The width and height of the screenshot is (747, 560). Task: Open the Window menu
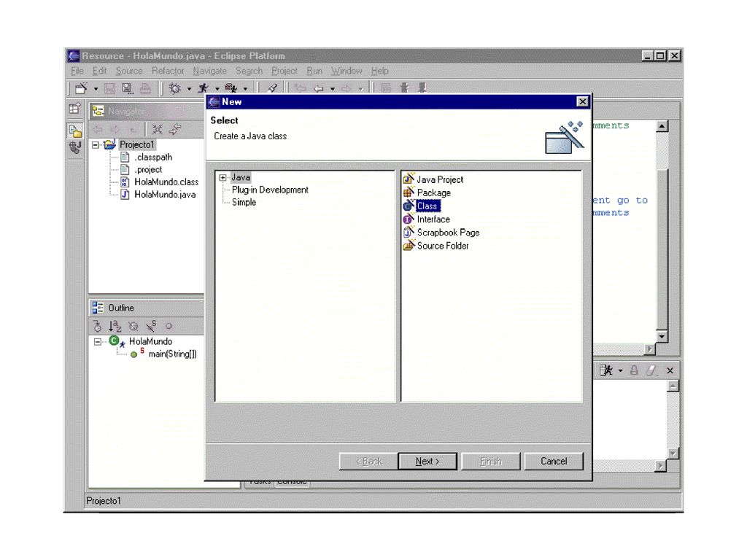347,71
